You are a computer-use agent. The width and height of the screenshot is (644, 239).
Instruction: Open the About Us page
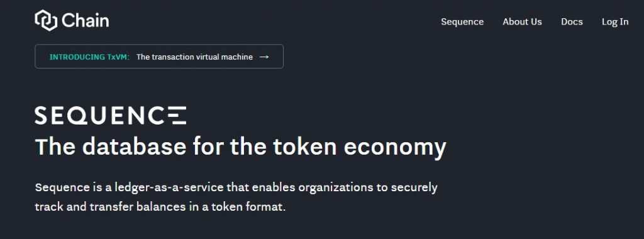522,22
